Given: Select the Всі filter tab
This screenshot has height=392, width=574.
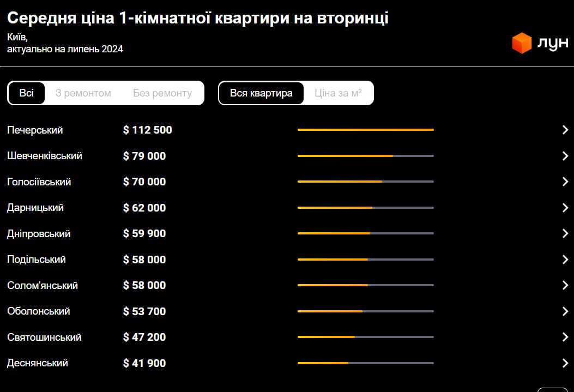Looking at the screenshot, I should tap(26, 93).
